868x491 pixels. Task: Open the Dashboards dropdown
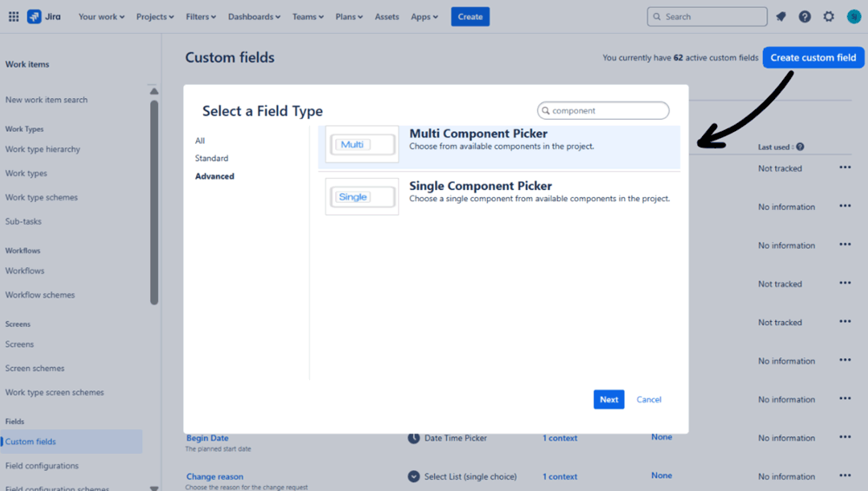tap(253, 16)
